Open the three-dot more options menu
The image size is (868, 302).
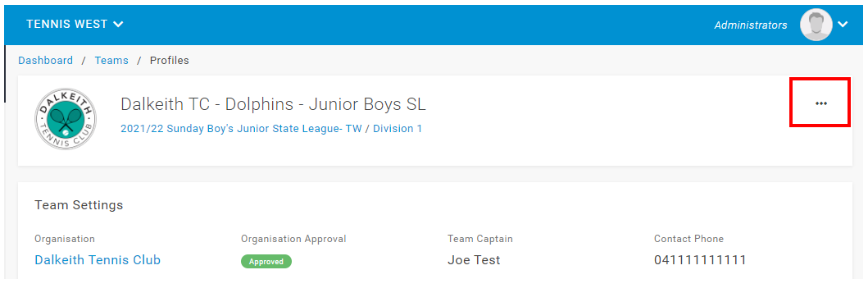[x=820, y=103]
